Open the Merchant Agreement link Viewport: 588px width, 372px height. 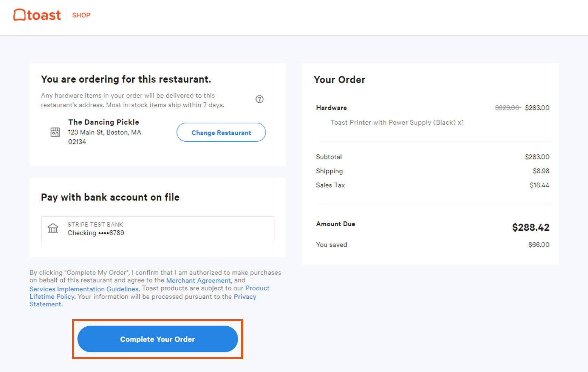[x=198, y=280]
